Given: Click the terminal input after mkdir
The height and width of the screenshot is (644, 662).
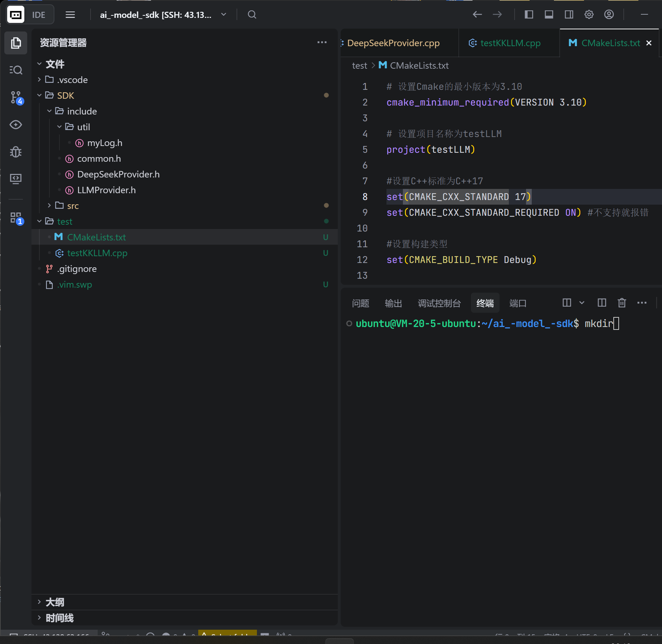Looking at the screenshot, I should point(616,324).
